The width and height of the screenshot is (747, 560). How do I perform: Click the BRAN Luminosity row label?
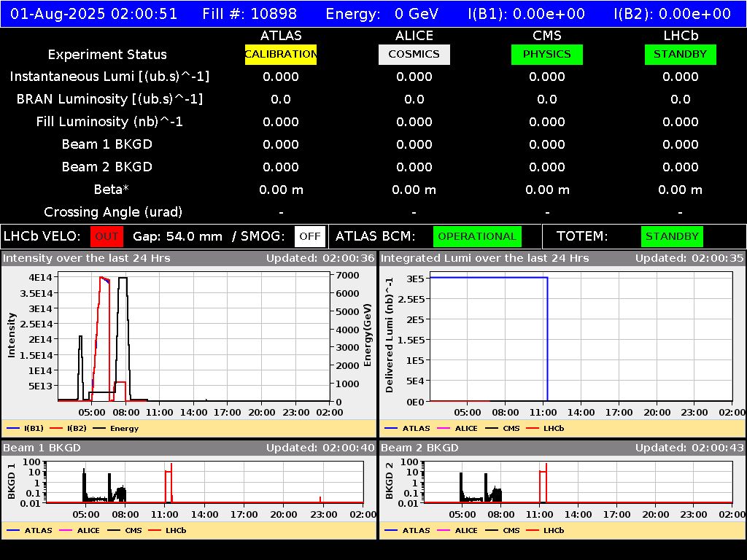(x=109, y=99)
